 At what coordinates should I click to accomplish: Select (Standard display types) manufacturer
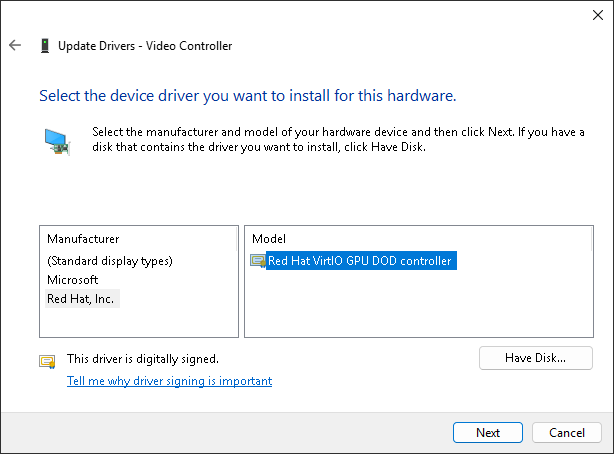110,261
